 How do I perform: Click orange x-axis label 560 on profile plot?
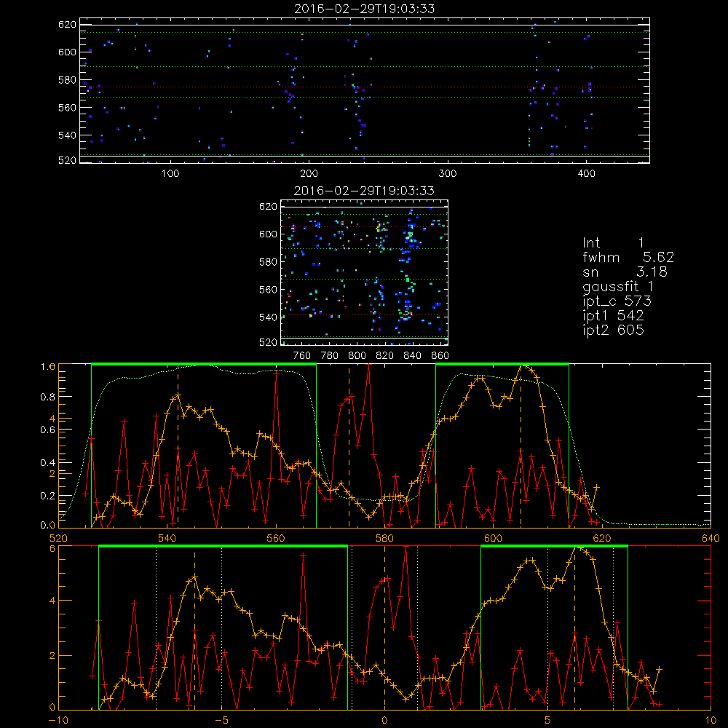pos(276,539)
